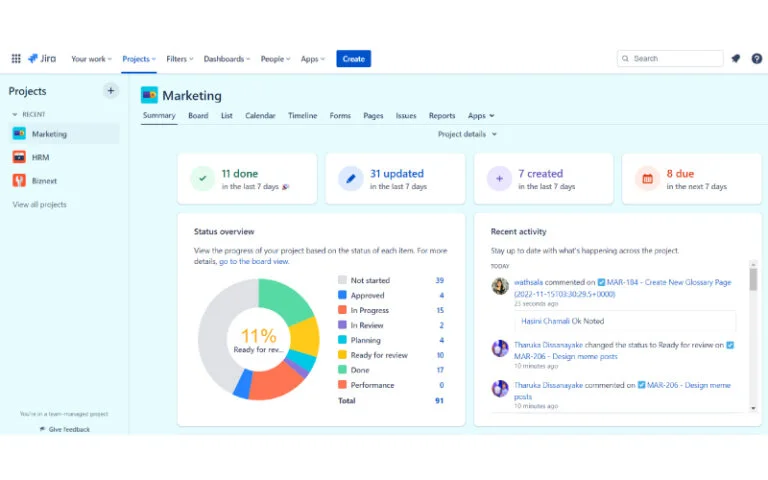This screenshot has height=480, width=768.
Task: Click the Marketing project icon in sidebar
Action: [x=19, y=133]
